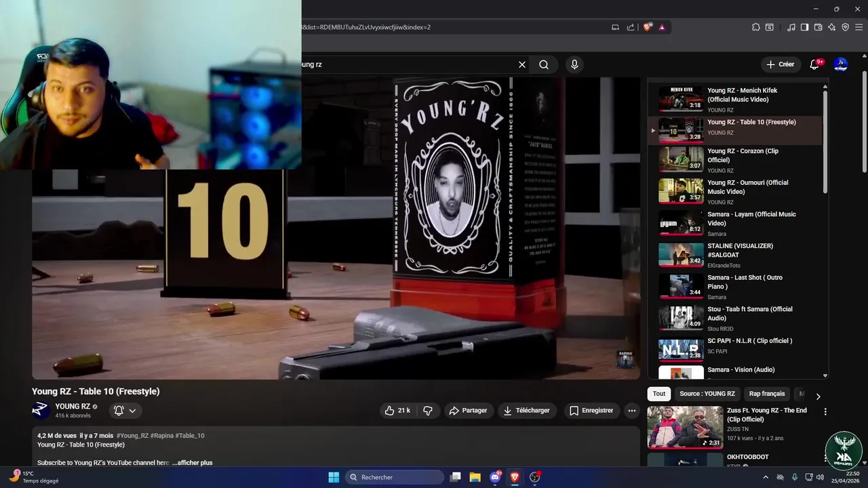Open File Explorer from taskbar
Viewport: 868px width, 488px height.
(475, 477)
